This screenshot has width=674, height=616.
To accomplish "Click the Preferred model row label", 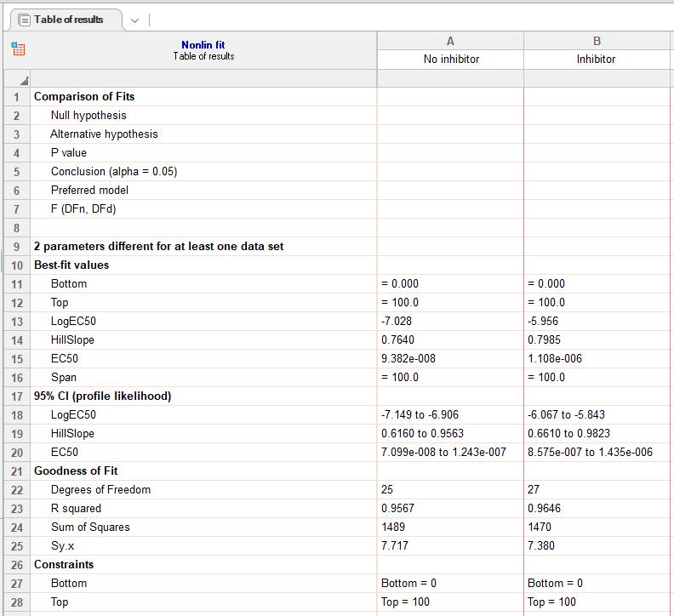I will 89,190.
